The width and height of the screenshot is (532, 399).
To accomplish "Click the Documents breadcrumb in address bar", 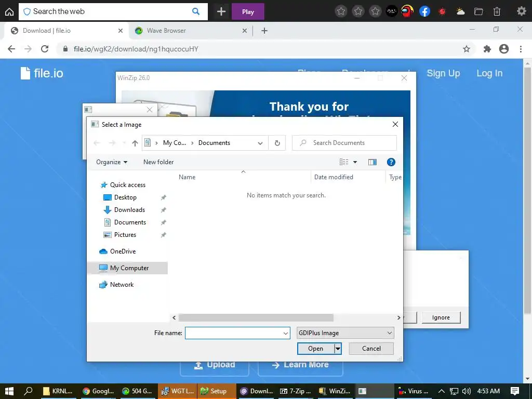I will pos(214,143).
